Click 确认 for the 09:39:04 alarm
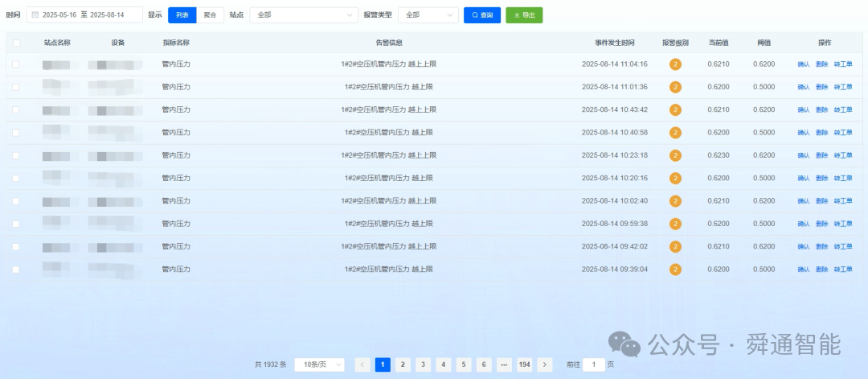 pos(803,270)
